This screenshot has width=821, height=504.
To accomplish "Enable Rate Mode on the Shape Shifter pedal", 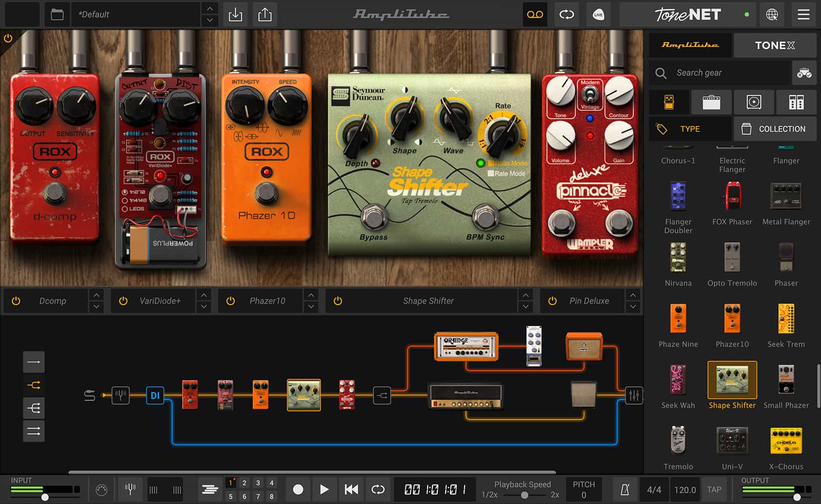I will click(491, 173).
